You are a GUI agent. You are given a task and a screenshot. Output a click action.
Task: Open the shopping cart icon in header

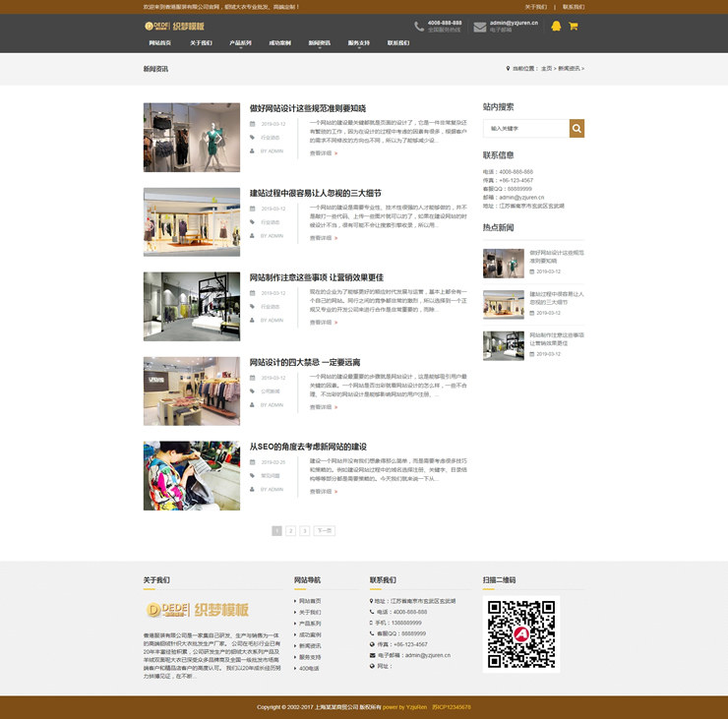pos(574,27)
